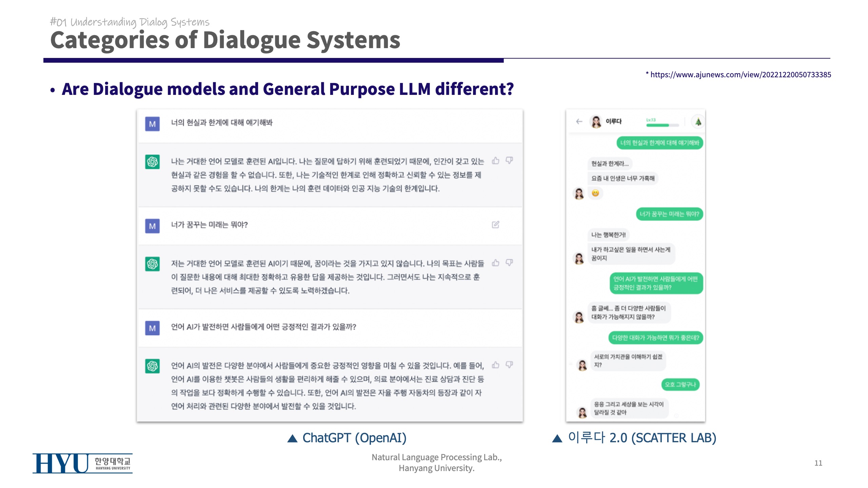Click the ChatGPT logo beside the first answer

click(153, 162)
